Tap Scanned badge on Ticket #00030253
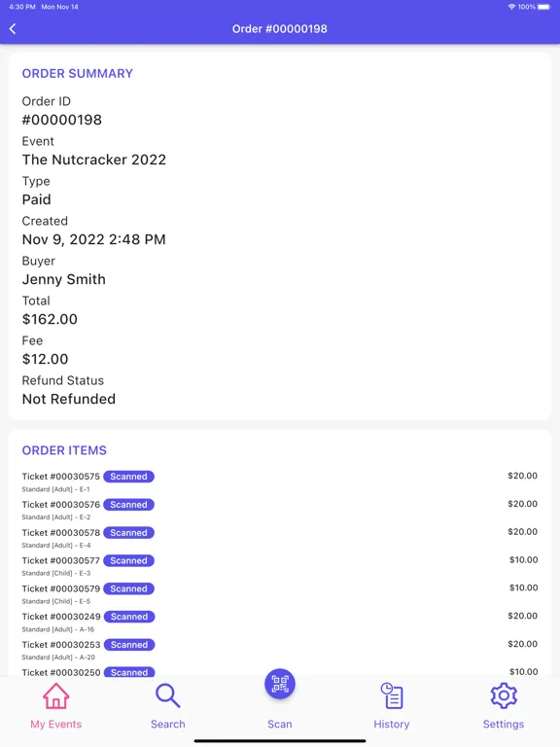The height and width of the screenshot is (747, 560). 129,645
